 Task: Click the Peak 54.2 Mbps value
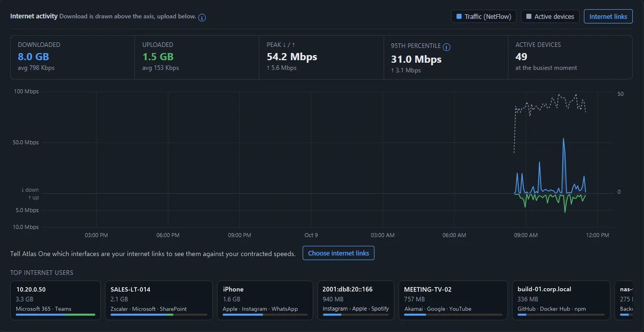point(292,57)
